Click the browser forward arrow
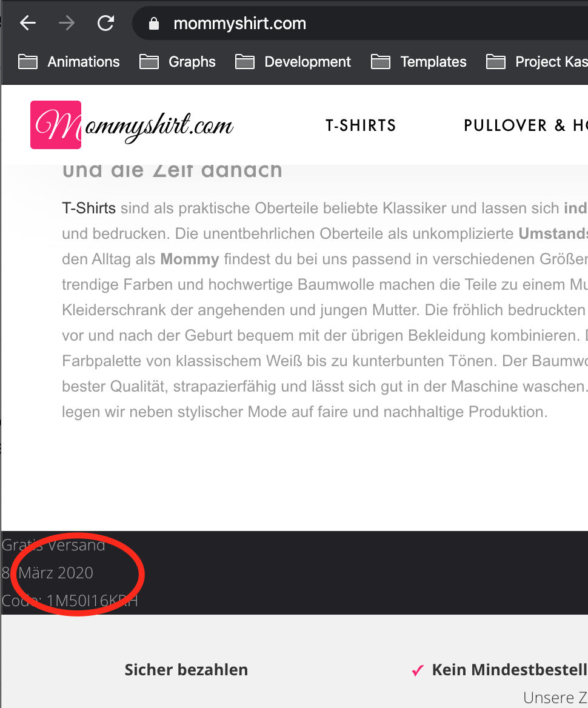 (x=67, y=23)
